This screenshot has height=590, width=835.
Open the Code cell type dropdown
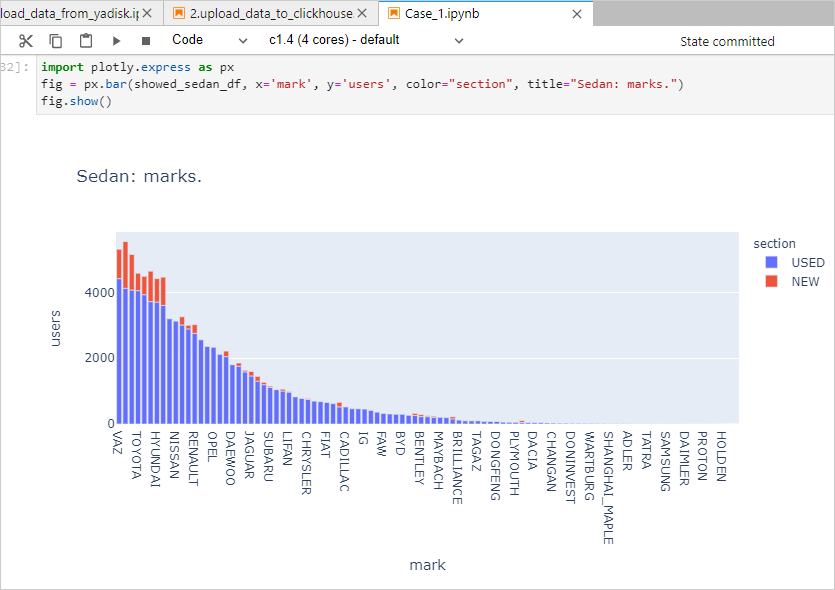click(209, 40)
